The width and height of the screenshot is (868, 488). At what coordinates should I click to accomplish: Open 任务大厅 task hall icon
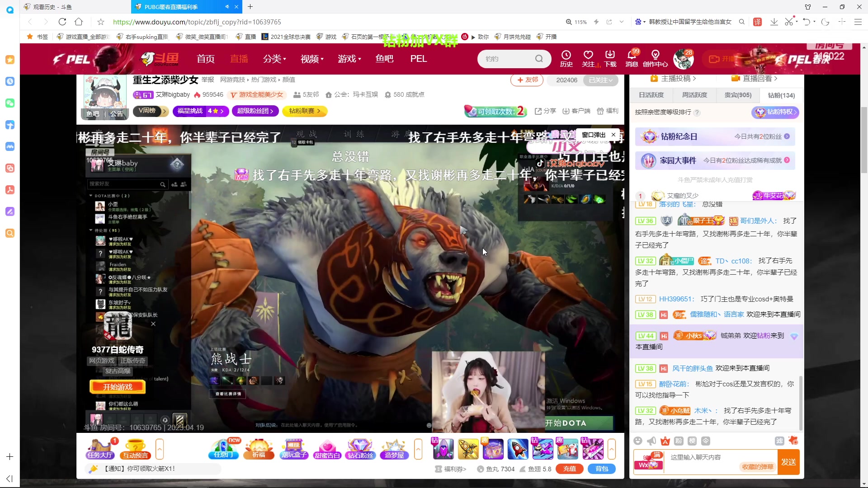(100, 449)
